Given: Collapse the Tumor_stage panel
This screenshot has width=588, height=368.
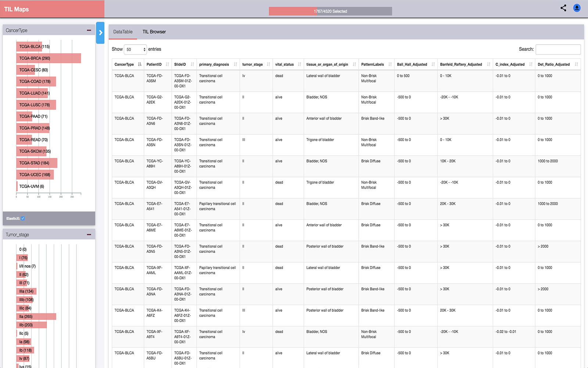Looking at the screenshot, I should 89,234.
